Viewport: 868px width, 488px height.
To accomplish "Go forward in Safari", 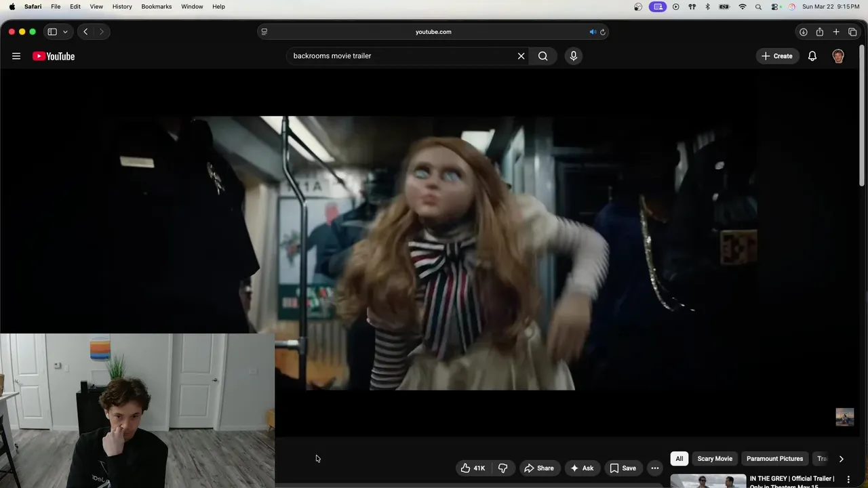I will tap(102, 32).
